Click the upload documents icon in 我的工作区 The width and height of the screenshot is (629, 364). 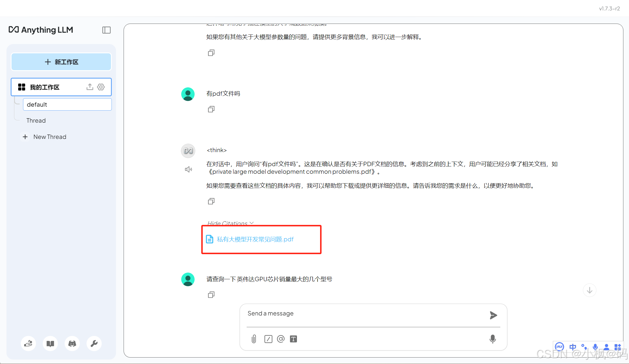[x=90, y=87]
